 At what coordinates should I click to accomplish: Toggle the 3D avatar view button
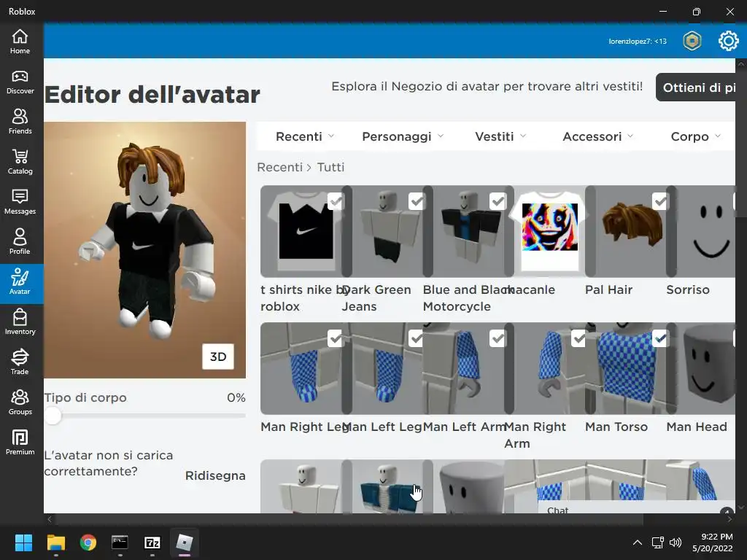point(218,357)
